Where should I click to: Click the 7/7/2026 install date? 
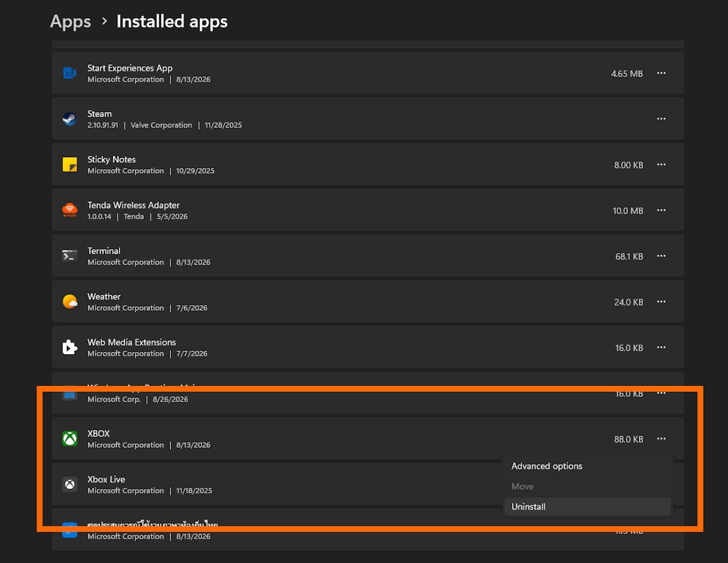pos(192,354)
